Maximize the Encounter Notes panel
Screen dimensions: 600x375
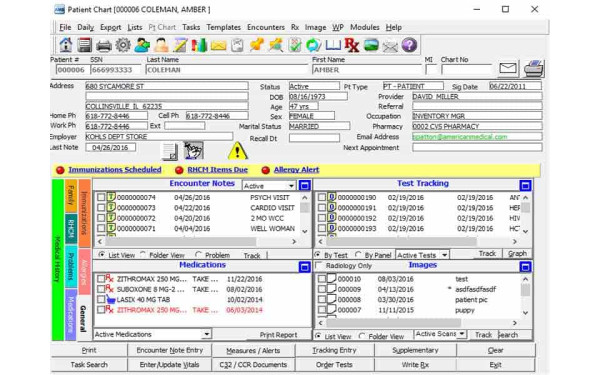[x=305, y=186]
